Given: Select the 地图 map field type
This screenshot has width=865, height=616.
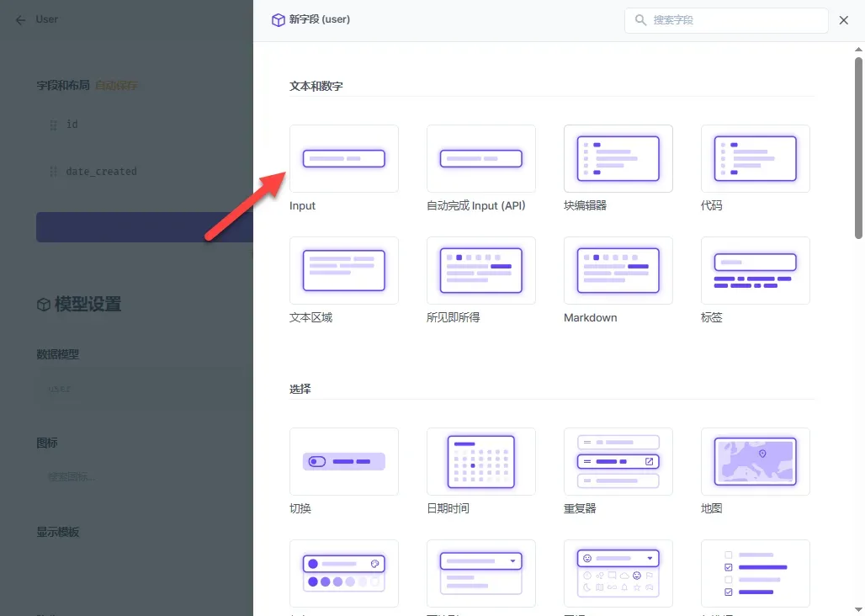Looking at the screenshot, I should pos(756,462).
